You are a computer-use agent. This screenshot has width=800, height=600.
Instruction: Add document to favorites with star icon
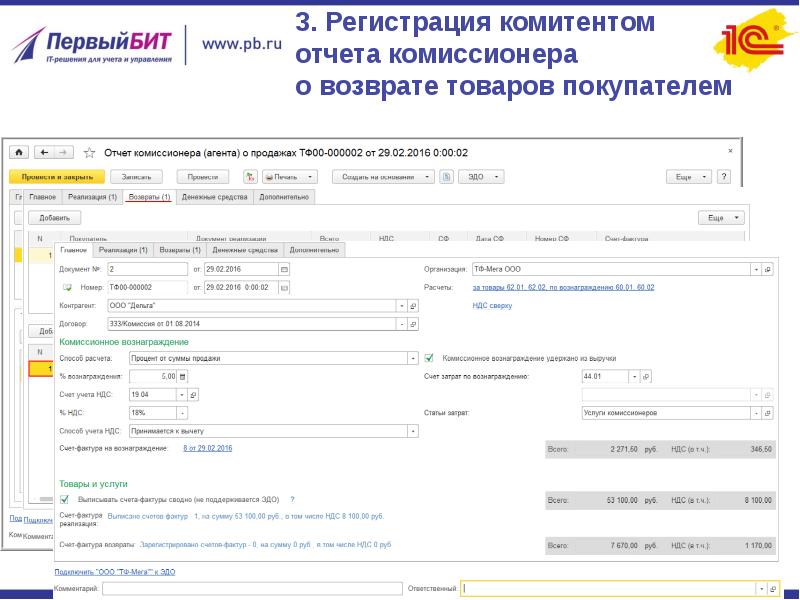(90, 153)
